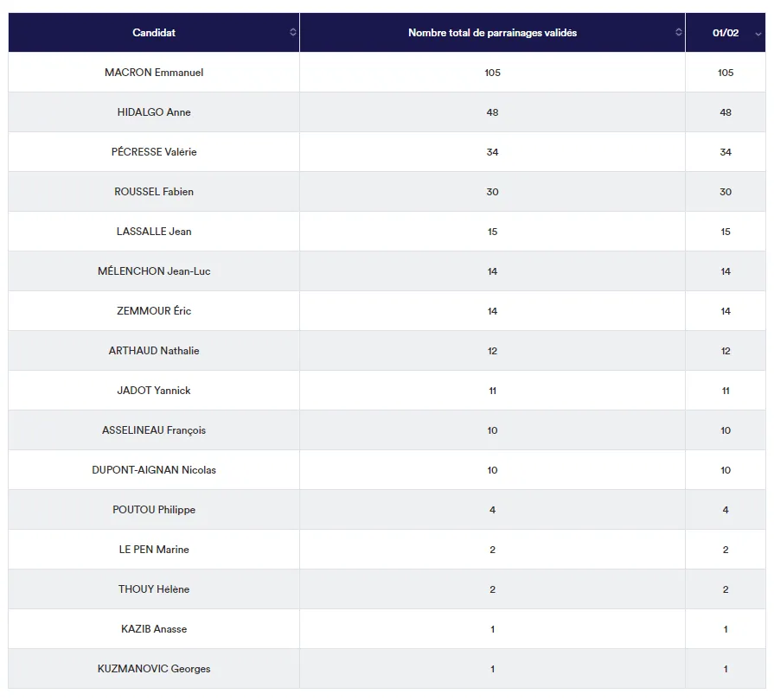Expand the 01/02 date column chevron
This screenshot has height=700, width=774.
tap(758, 34)
